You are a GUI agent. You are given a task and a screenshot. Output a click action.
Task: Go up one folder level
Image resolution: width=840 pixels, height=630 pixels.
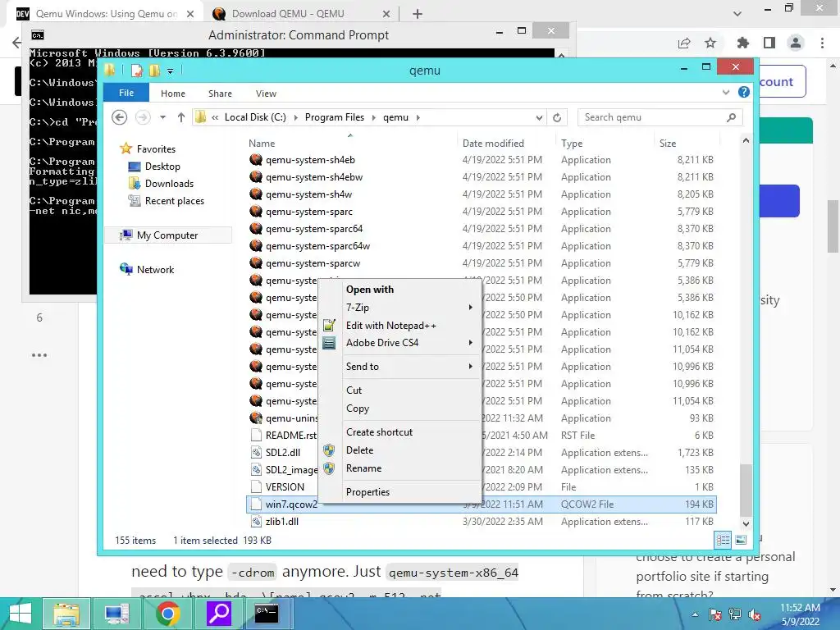coord(181,117)
